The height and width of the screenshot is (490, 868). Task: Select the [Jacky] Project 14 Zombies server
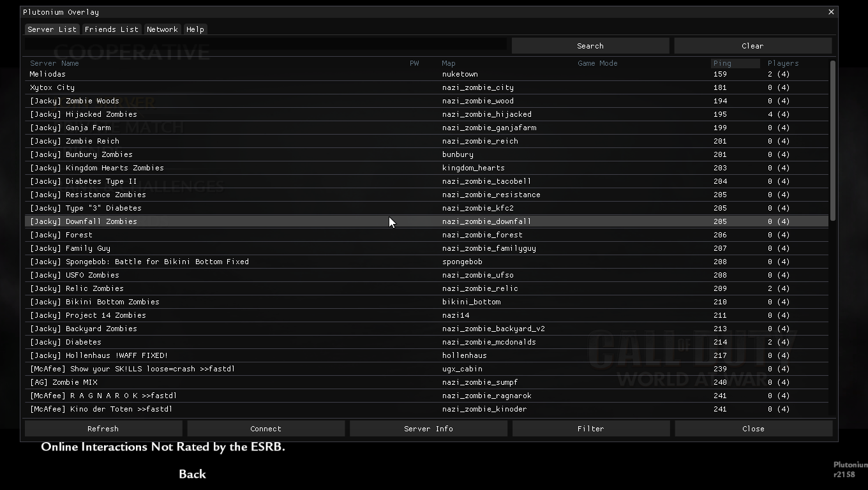tap(426, 315)
